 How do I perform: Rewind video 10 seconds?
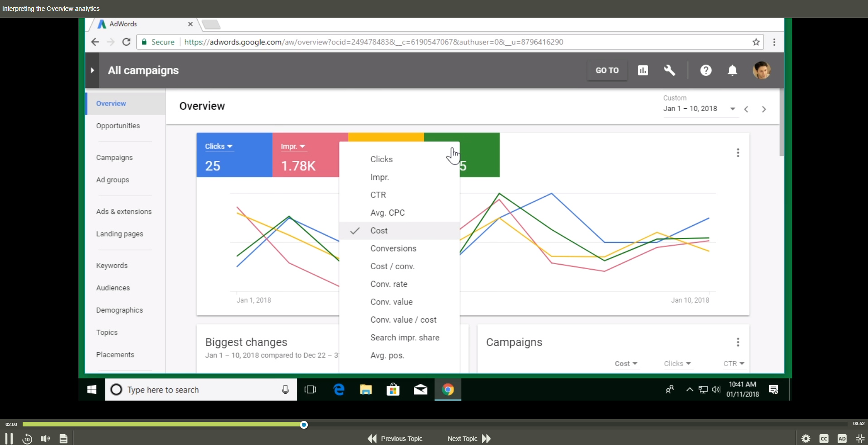[x=27, y=438]
